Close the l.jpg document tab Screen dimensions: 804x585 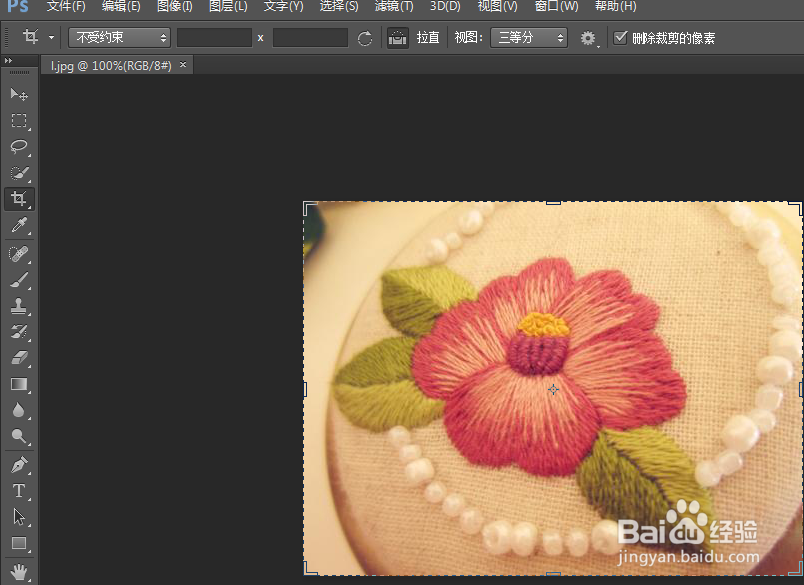pyautogui.click(x=183, y=65)
